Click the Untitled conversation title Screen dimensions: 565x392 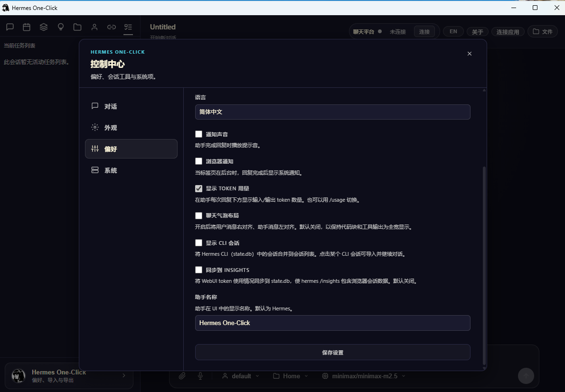[x=162, y=27]
